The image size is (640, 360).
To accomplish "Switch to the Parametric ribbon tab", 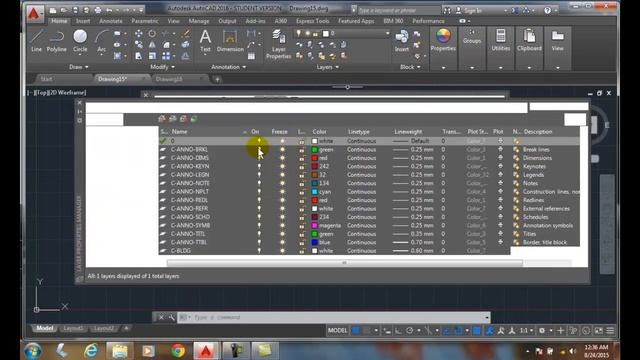I will point(145,21).
